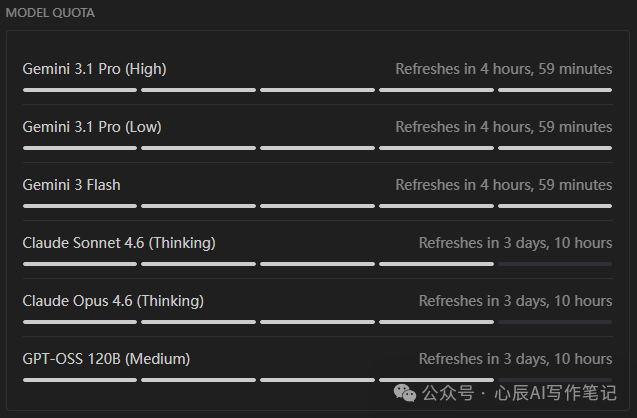The height and width of the screenshot is (418, 637).
Task: Click the Gemini 3.1 Pro (Low) quota bar
Action: pyautogui.click(x=317, y=148)
